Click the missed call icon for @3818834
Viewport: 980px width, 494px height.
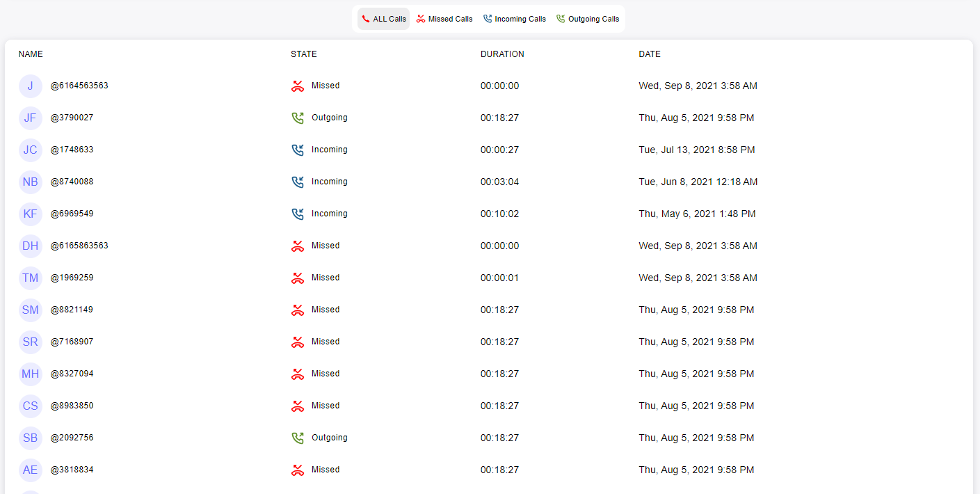pyautogui.click(x=298, y=470)
